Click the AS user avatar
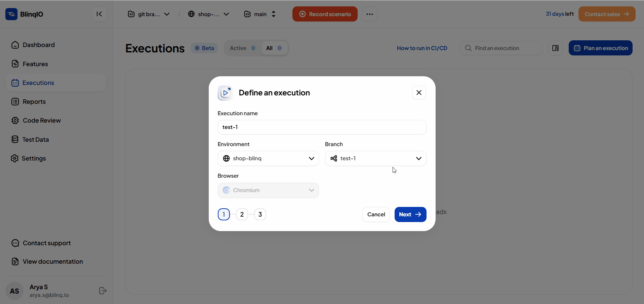 [x=14, y=291]
